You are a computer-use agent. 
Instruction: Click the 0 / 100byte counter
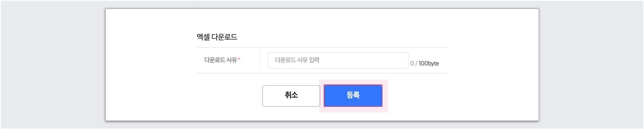[424, 63]
